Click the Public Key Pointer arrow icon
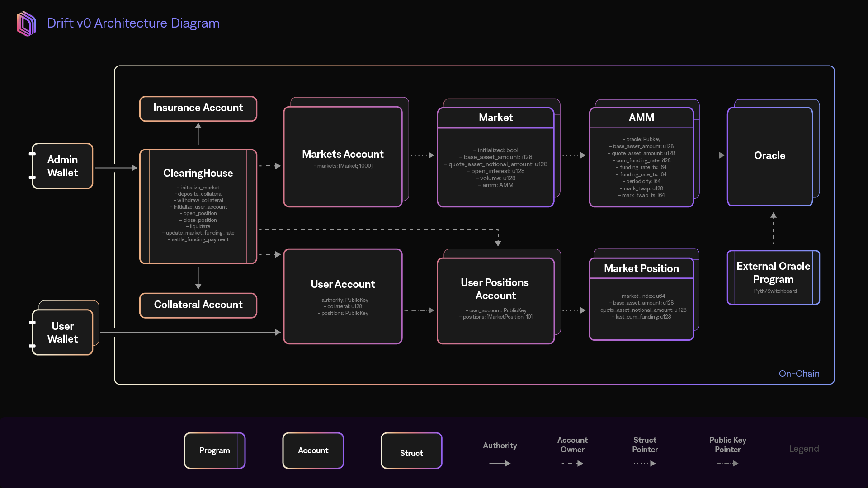The height and width of the screenshot is (488, 868). (x=727, y=463)
